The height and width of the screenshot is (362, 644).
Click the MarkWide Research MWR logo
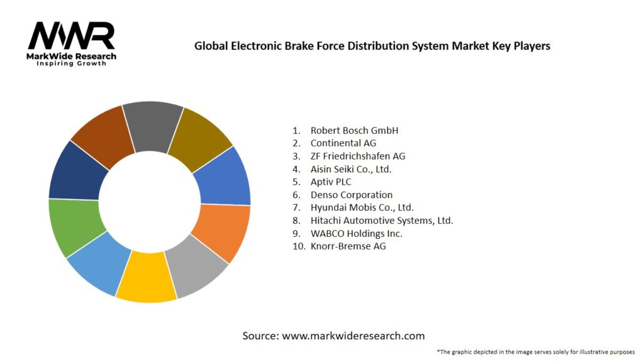72,43
